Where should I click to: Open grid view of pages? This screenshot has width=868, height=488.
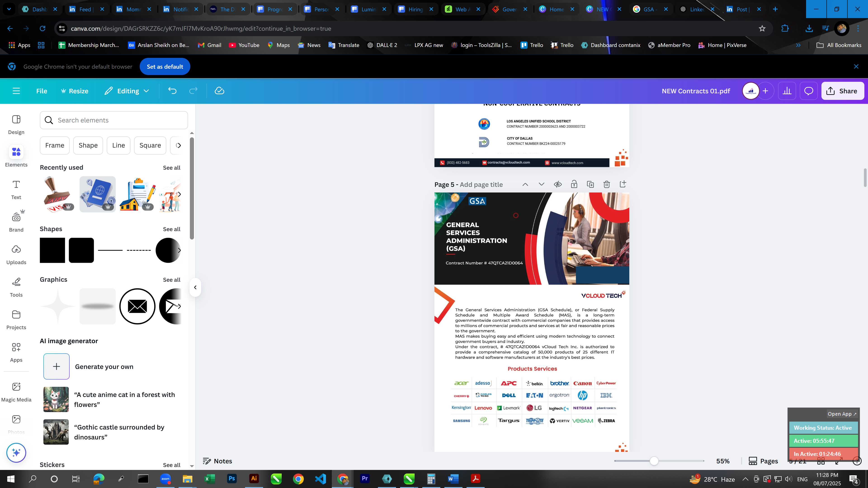coord(821,461)
